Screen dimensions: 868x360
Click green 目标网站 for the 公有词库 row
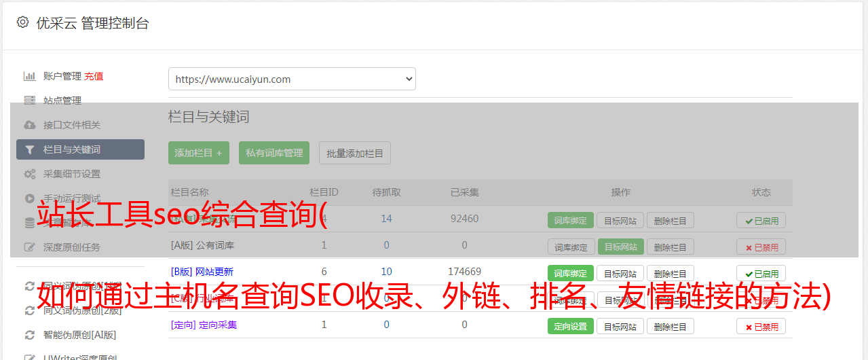coord(620,247)
